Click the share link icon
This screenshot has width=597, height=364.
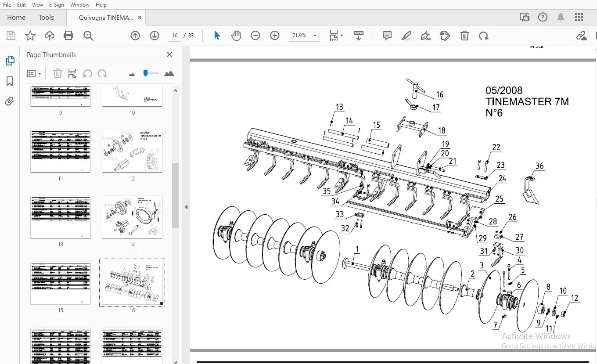581,36
